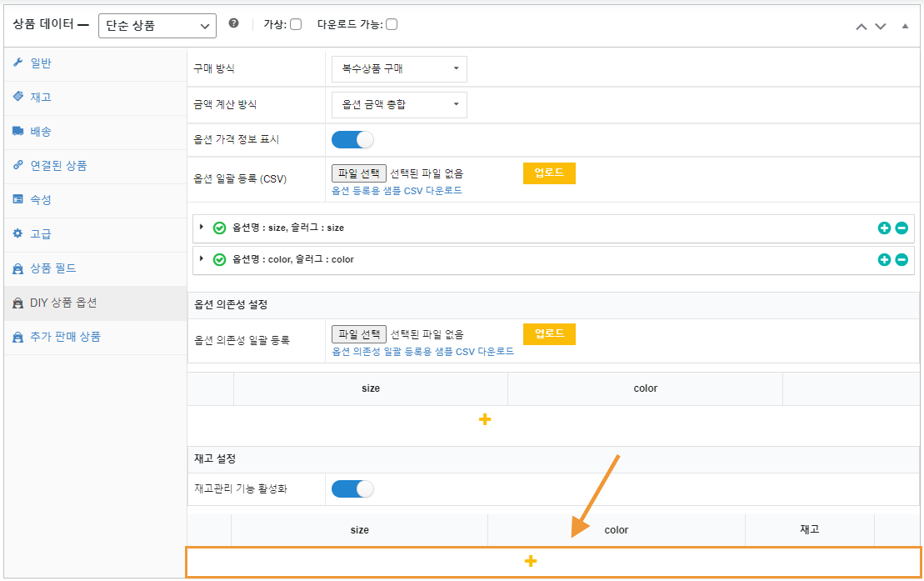Switch to the 재고 tab

click(41, 97)
